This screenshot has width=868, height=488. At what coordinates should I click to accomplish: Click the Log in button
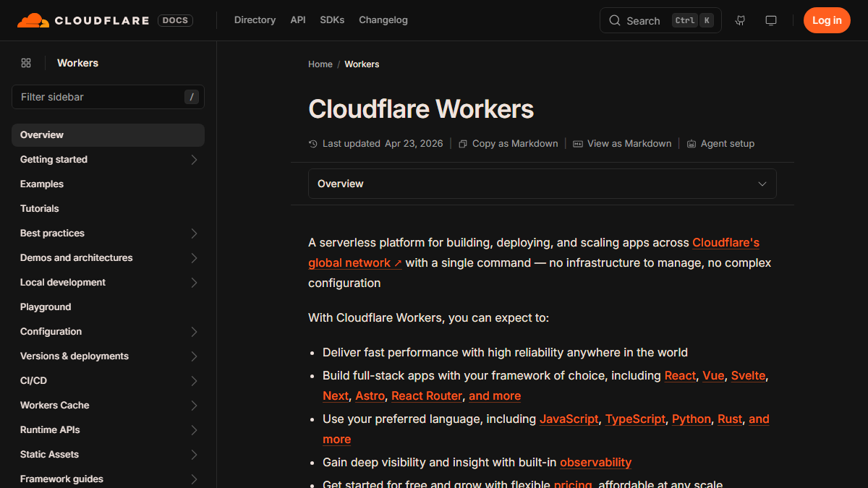click(827, 20)
